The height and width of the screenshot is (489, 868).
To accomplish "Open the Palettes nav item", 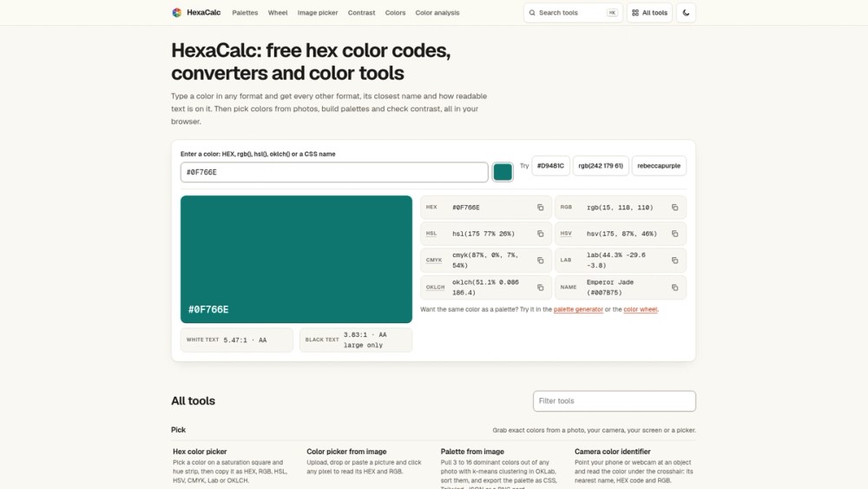I will 245,13.
